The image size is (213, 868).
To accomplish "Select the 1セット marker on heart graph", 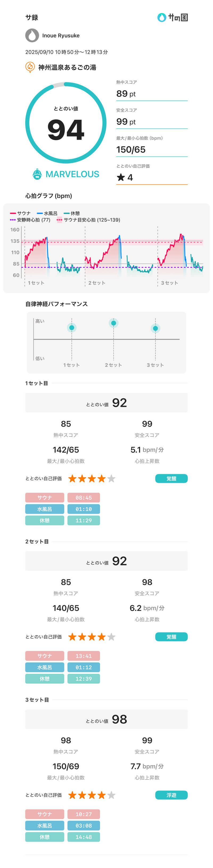I will click(x=36, y=283).
